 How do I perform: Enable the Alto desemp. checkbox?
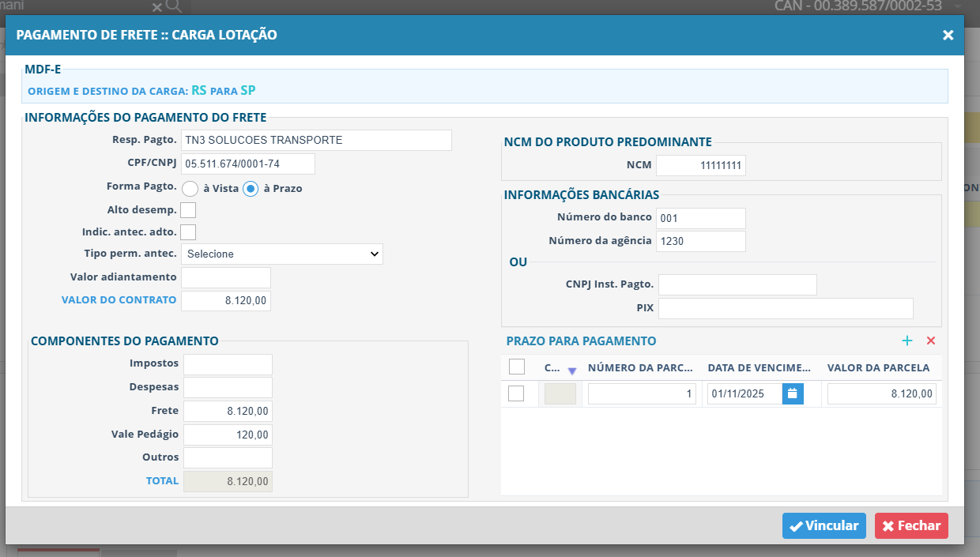tap(188, 210)
